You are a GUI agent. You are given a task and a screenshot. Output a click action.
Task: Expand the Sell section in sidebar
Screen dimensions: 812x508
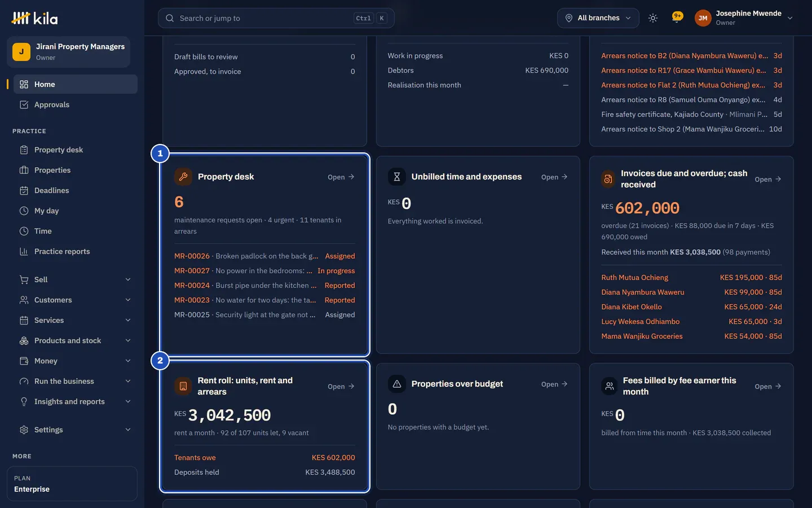(76, 279)
